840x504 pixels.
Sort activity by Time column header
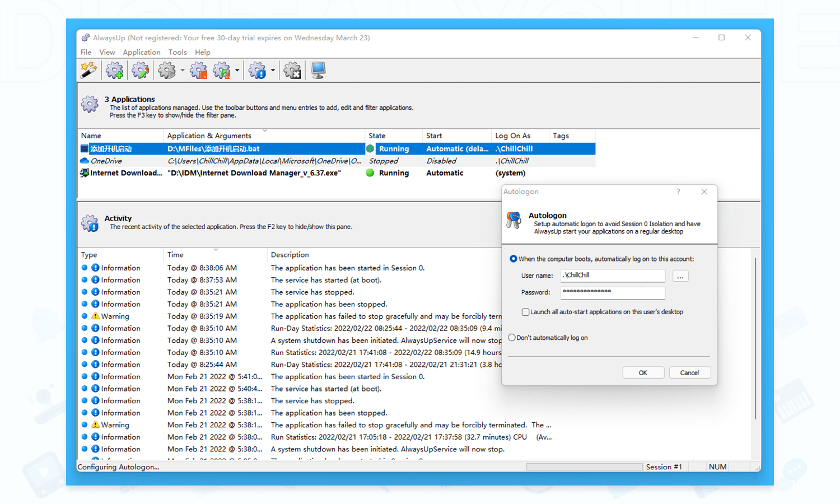coord(215,255)
